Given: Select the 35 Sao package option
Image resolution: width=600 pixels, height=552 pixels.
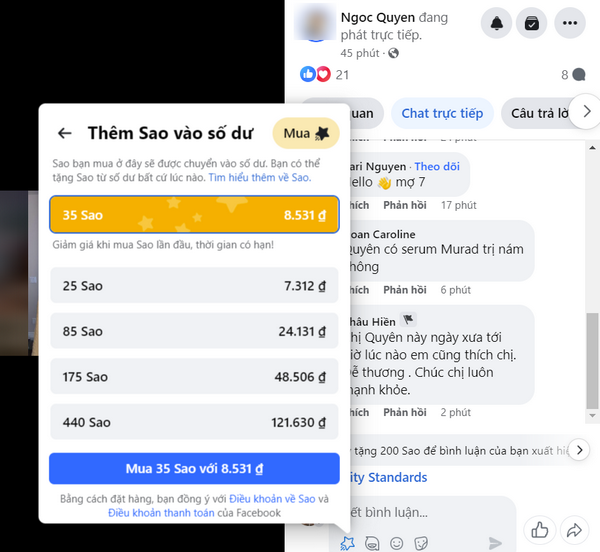Looking at the screenshot, I should (x=194, y=215).
